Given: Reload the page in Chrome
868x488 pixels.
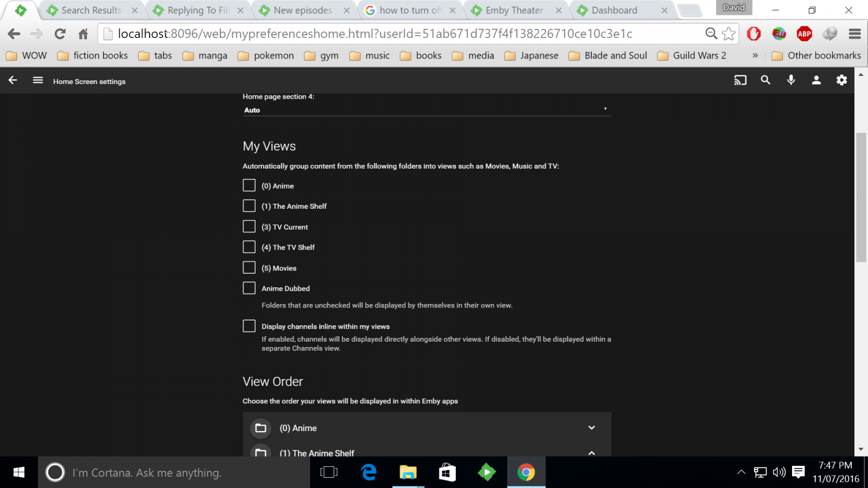Looking at the screenshot, I should coord(60,34).
